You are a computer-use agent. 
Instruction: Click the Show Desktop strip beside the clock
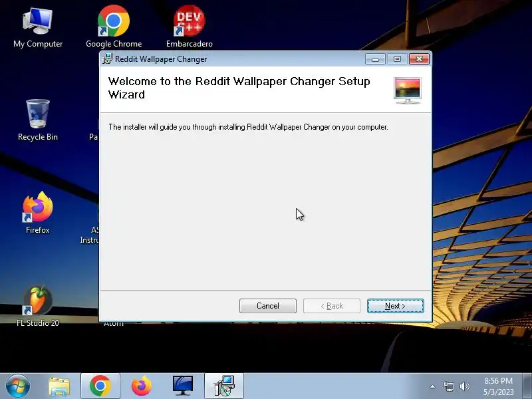tap(527, 386)
